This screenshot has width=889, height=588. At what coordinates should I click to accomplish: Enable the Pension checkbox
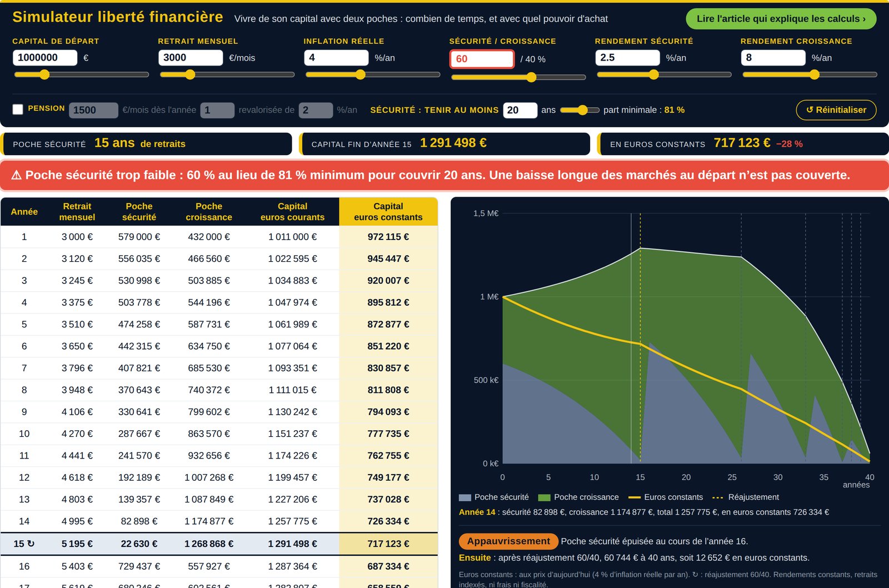click(x=18, y=109)
